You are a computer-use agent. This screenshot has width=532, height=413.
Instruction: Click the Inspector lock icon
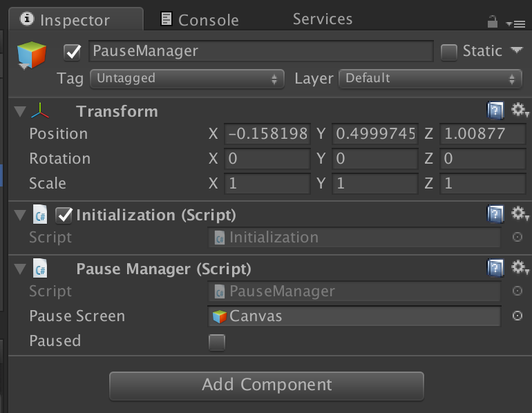493,21
